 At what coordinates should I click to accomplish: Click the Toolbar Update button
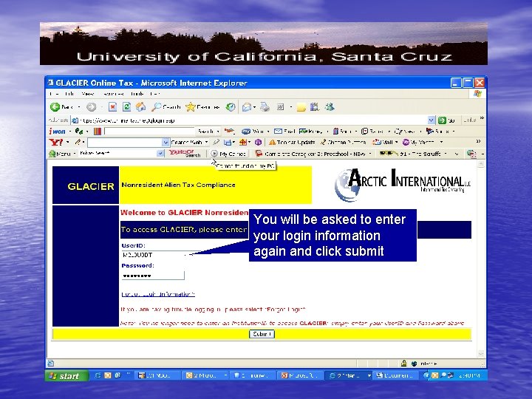point(292,142)
